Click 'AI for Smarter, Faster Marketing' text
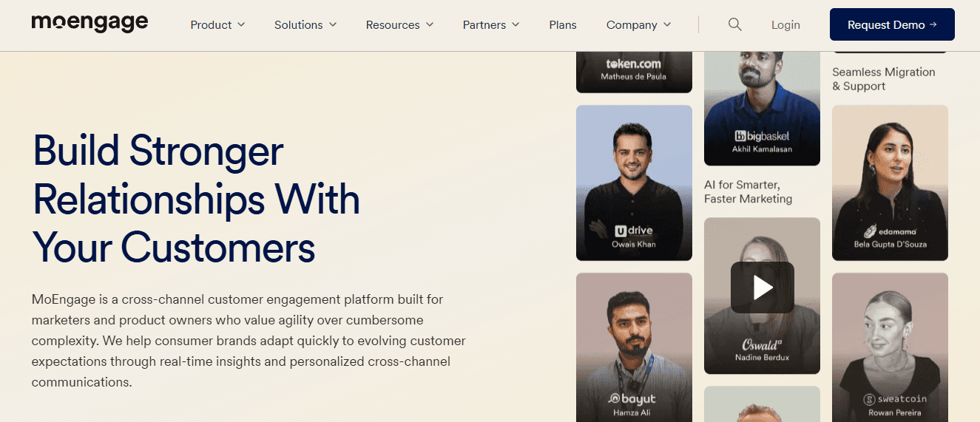The image size is (980, 422). (748, 191)
